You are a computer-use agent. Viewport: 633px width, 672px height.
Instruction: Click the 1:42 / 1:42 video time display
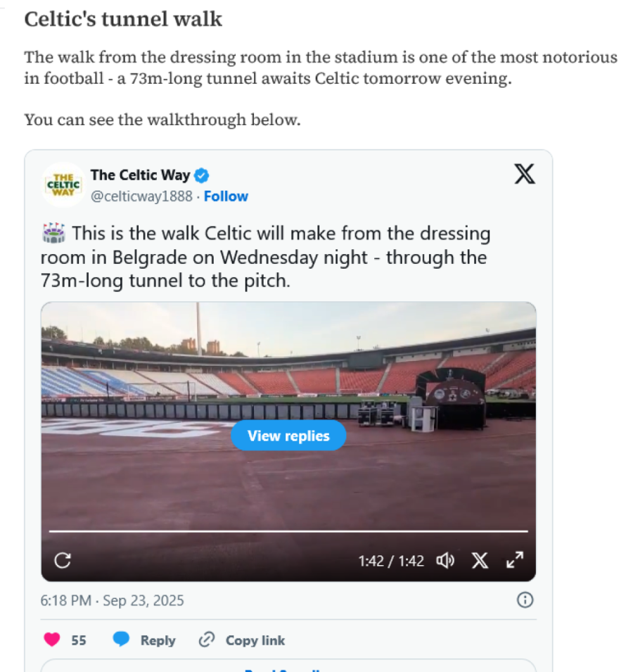(391, 561)
